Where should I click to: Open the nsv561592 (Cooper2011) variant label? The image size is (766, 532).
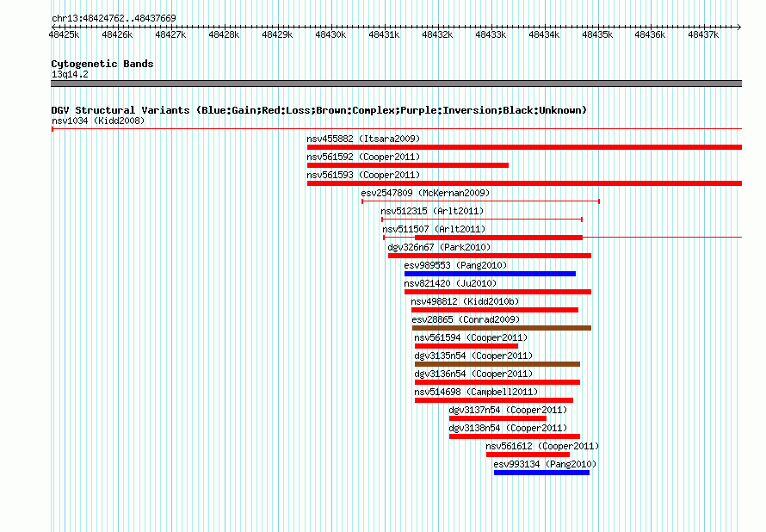(x=363, y=157)
